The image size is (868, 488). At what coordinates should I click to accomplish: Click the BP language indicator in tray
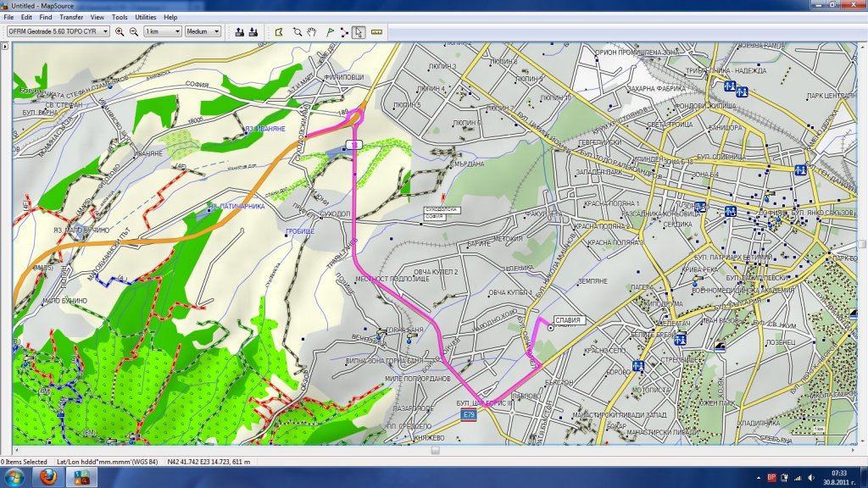point(771,478)
